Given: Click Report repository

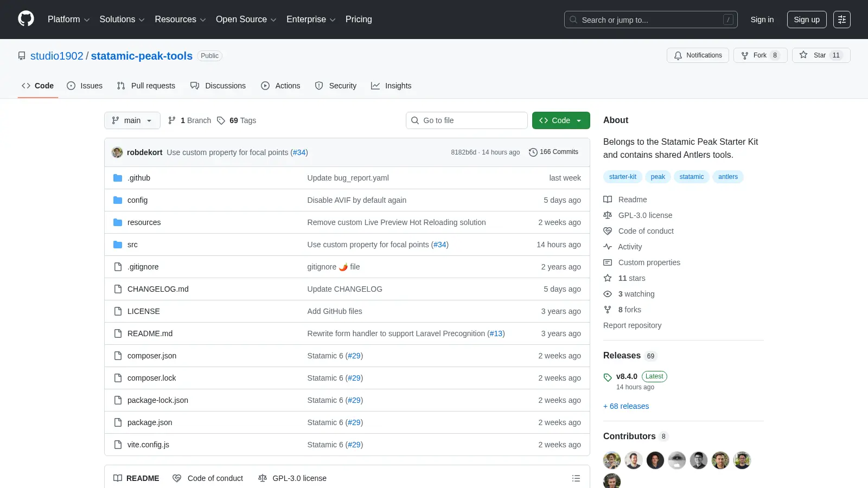Looking at the screenshot, I should (632, 325).
